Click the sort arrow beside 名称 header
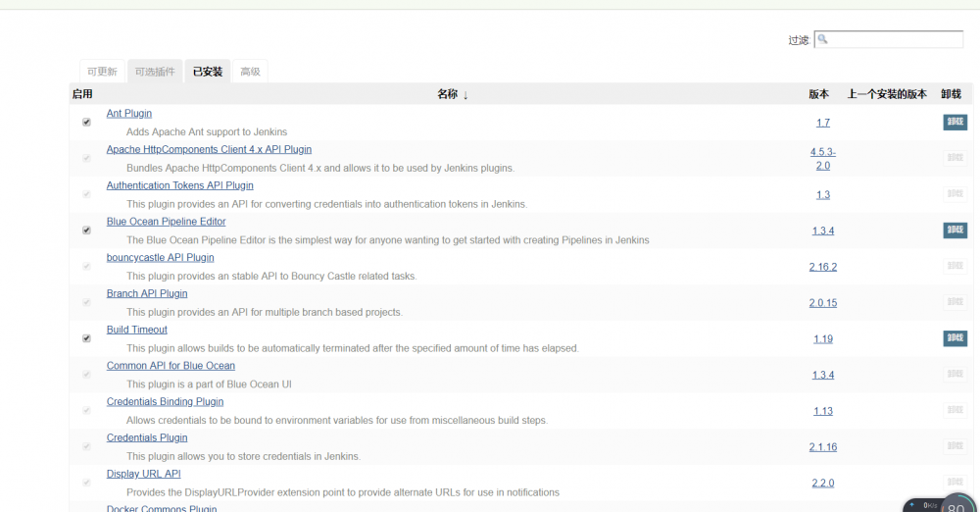 click(465, 95)
